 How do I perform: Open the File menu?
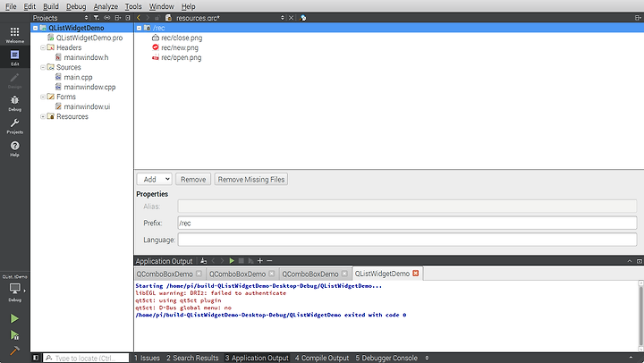(11, 6)
